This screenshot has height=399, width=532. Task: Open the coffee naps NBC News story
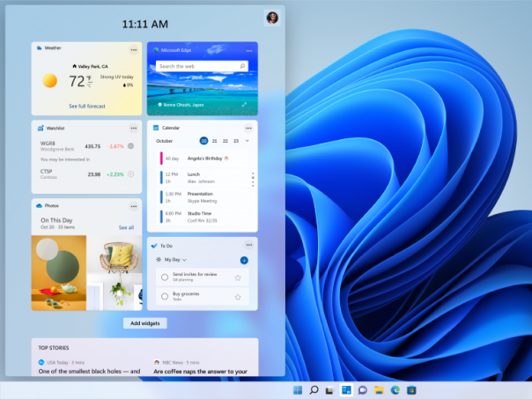(x=200, y=372)
